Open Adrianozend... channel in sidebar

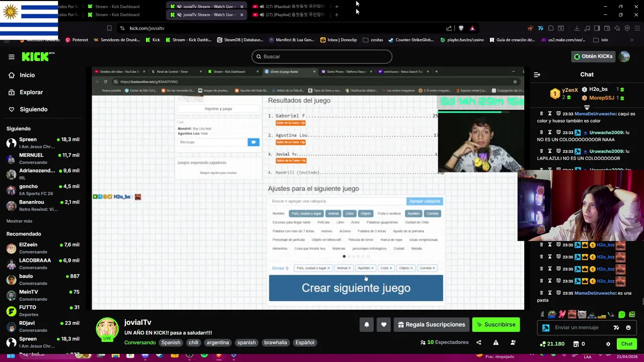pyautogui.click(x=42, y=174)
